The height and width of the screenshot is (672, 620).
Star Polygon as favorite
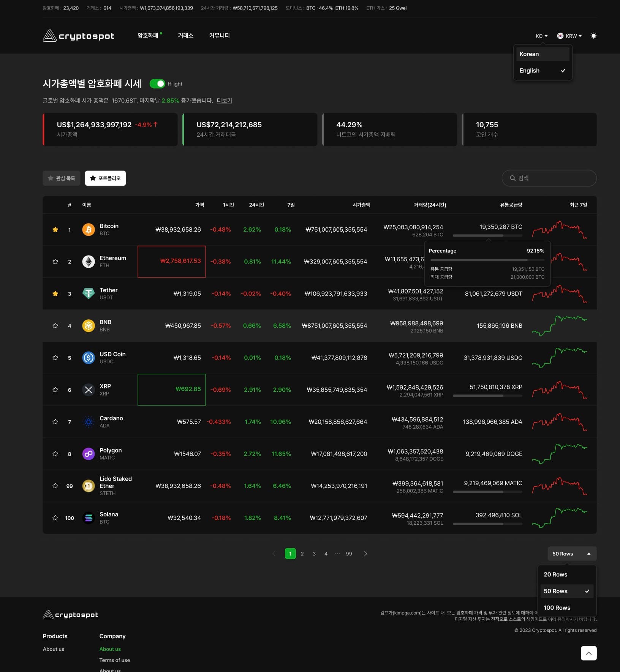coord(55,454)
